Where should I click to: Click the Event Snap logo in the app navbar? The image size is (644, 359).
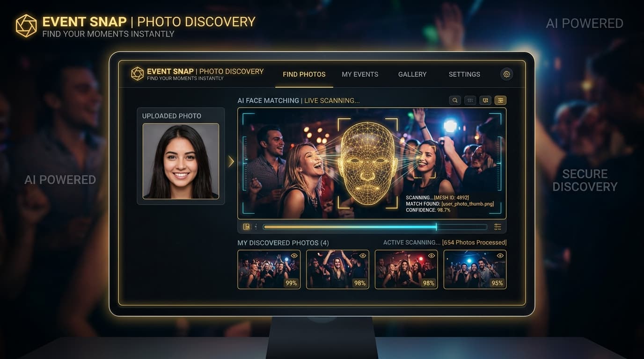coord(137,74)
